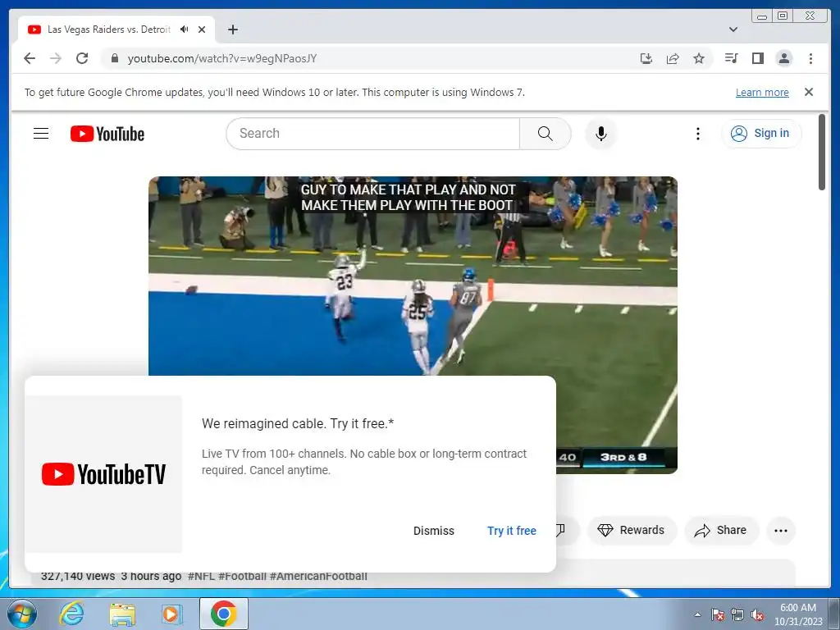Click the install/download page icon in address bar
Screen dimensions: 840x630
(646, 58)
